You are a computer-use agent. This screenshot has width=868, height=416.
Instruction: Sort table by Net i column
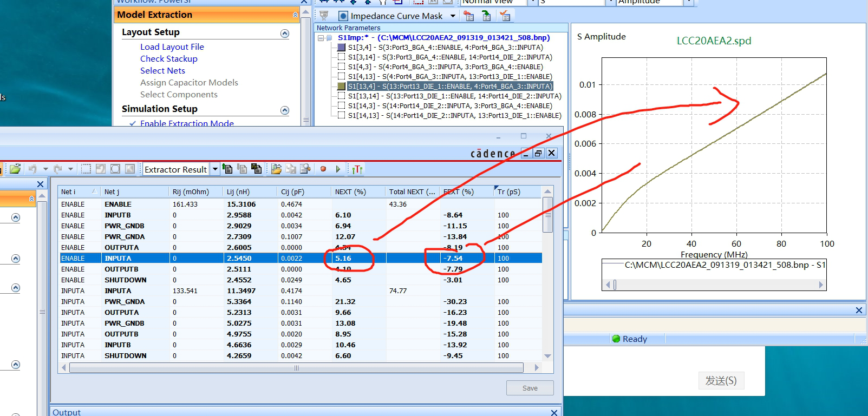click(x=80, y=192)
